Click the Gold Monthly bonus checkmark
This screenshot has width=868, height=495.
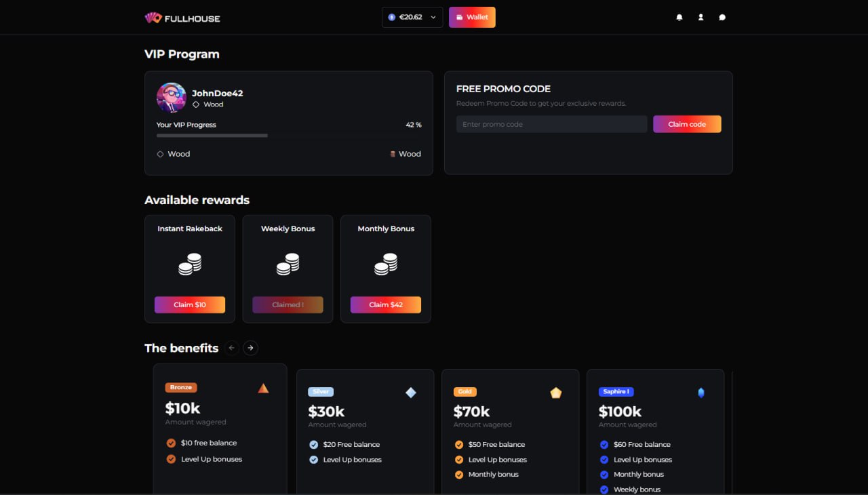click(x=459, y=475)
